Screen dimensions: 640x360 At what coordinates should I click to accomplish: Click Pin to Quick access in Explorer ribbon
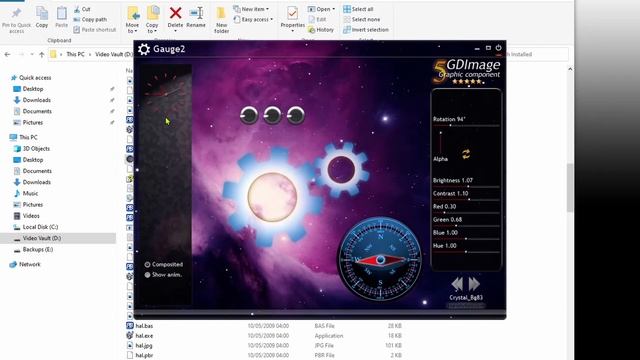16,19
